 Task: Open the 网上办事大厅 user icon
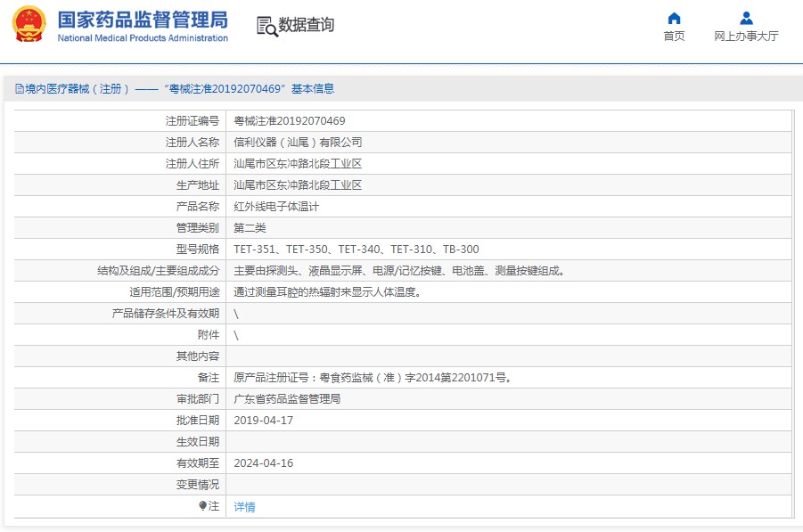(746, 19)
